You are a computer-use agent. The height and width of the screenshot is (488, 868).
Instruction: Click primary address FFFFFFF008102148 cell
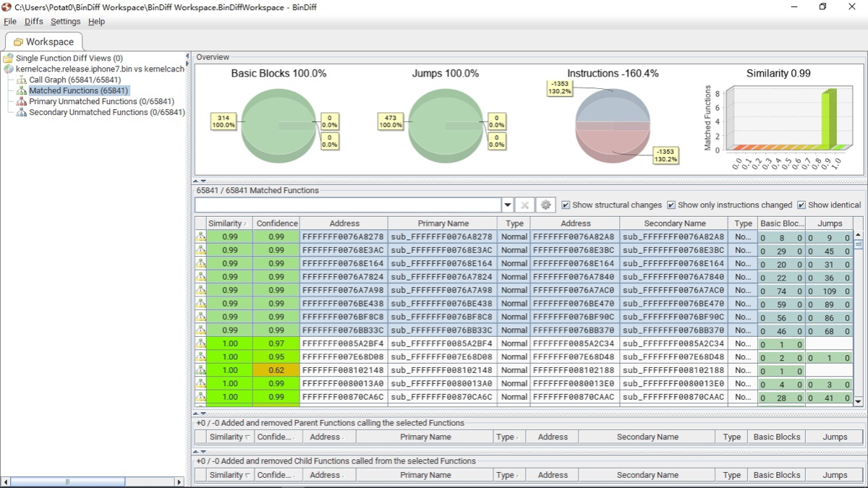344,370
